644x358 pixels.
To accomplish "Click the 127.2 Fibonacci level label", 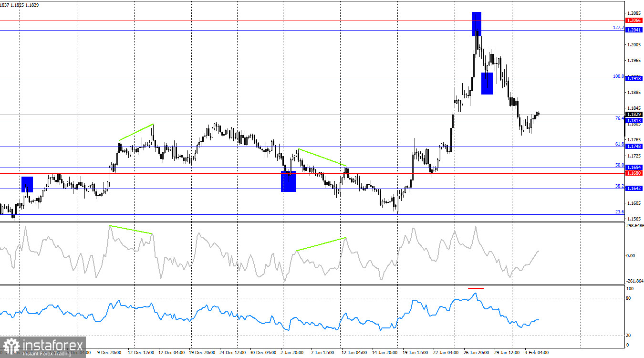I will 618,28.
